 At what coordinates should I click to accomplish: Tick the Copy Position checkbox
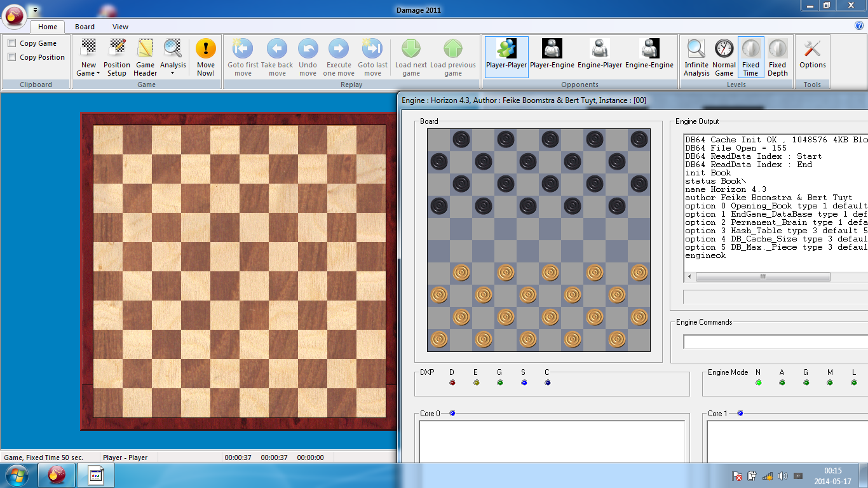click(12, 57)
